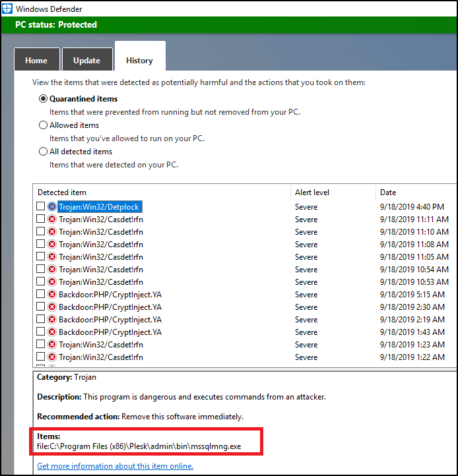Check the box for Trojan:Win32/Detplock
Viewport: 458px width, 476px height.
pyautogui.click(x=41, y=207)
